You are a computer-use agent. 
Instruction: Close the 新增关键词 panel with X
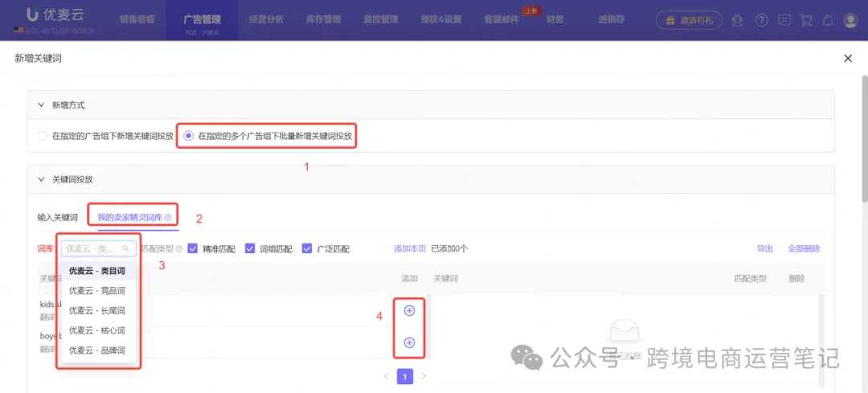click(848, 58)
